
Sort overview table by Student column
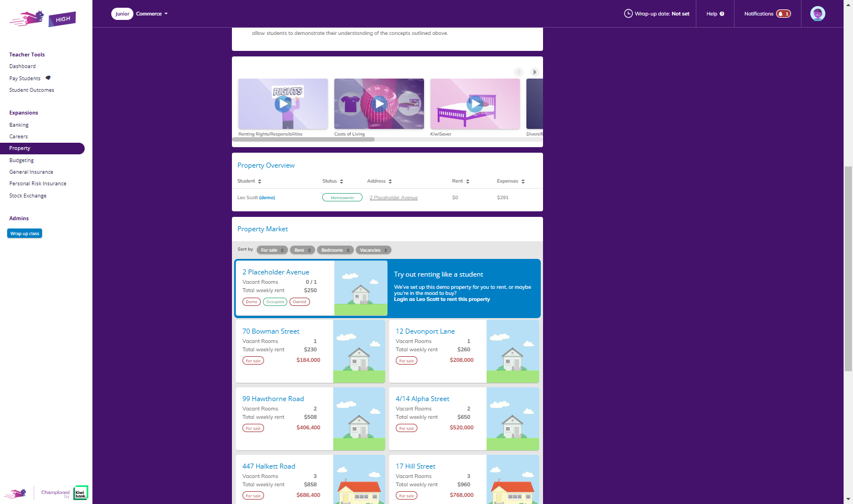[249, 181]
